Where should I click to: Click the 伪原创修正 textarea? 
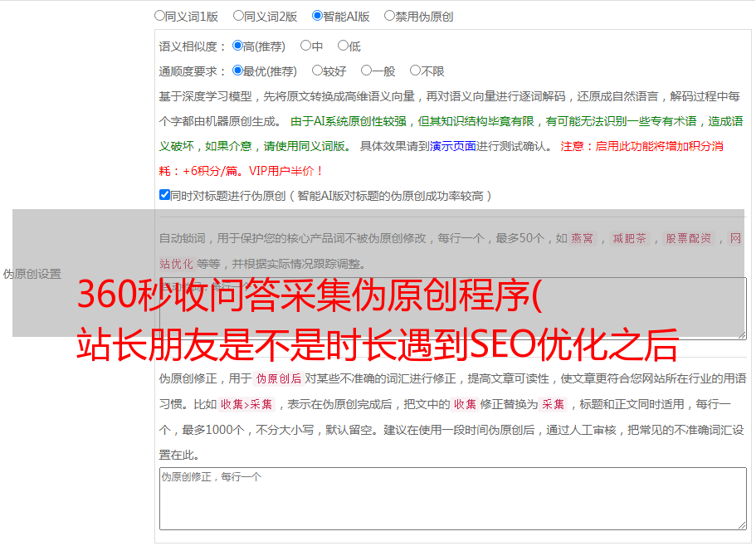(453, 499)
